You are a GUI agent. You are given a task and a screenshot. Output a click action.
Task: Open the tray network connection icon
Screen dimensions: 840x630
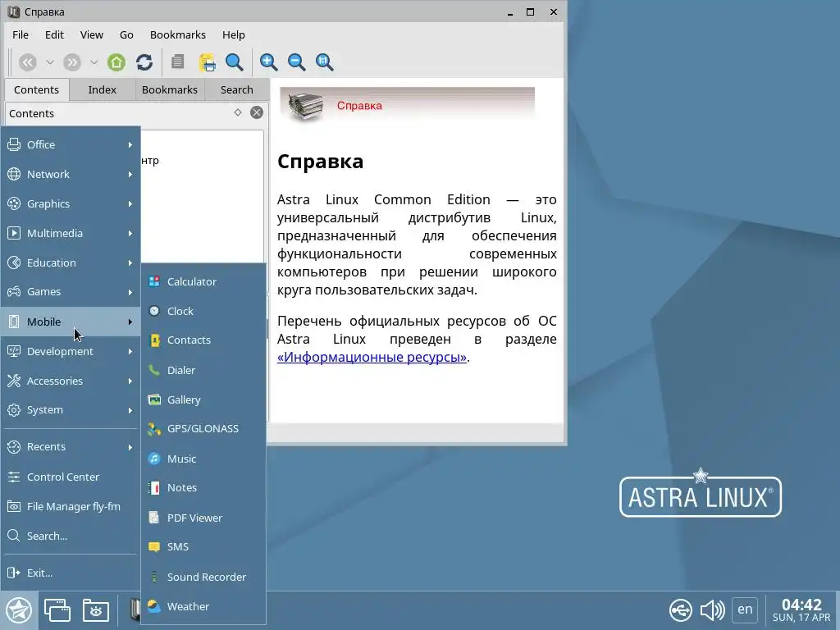(x=680, y=610)
